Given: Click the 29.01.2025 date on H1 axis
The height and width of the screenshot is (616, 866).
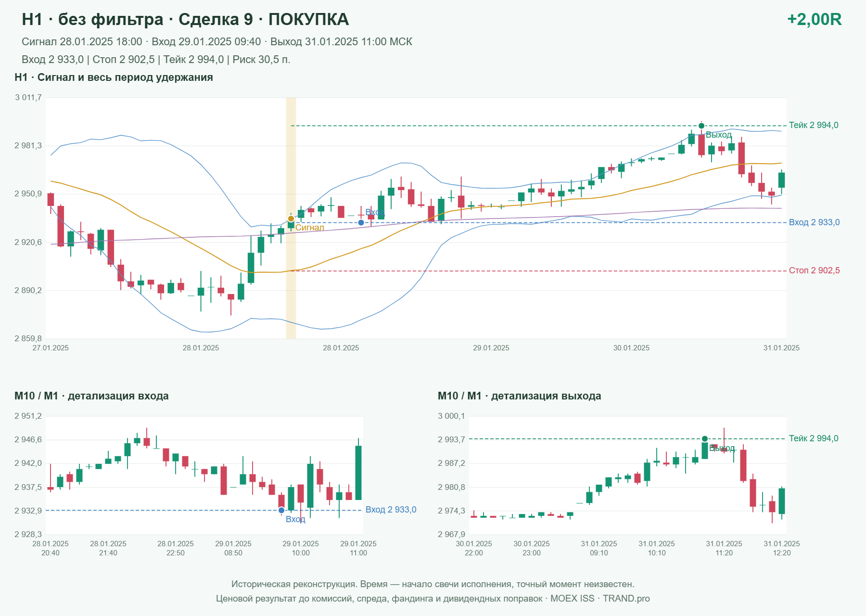Looking at the screenshot, I should tap(491, 348).
